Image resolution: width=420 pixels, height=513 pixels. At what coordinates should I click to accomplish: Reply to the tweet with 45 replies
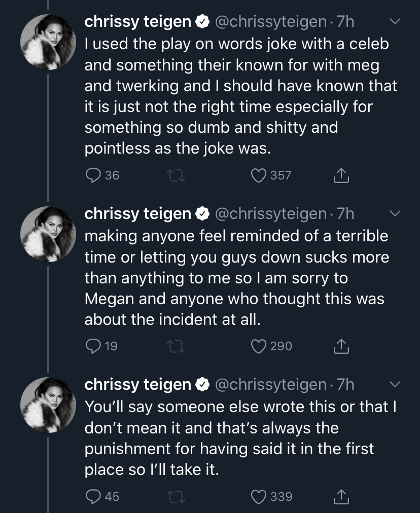click(x=93, y=496)
